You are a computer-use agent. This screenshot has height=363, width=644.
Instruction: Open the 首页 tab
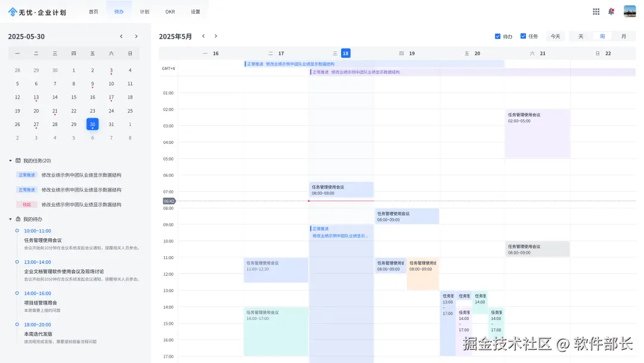(x=94, y=12)
